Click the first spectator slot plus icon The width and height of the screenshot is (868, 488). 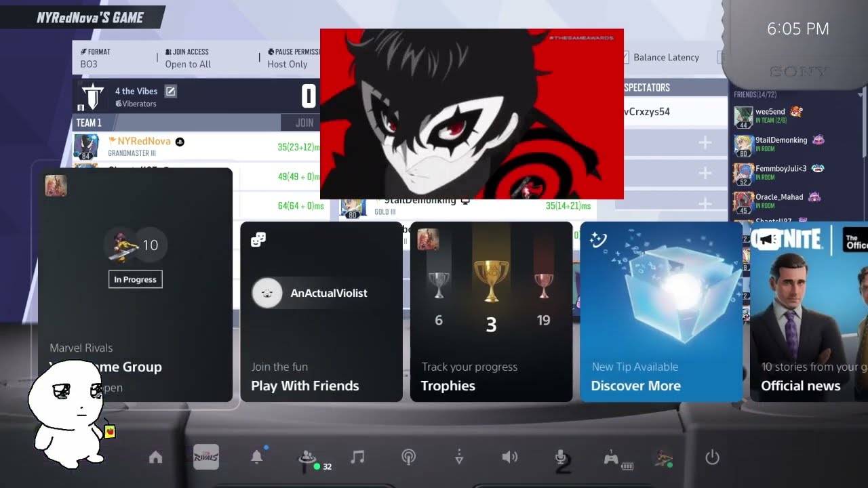(705, 142)
